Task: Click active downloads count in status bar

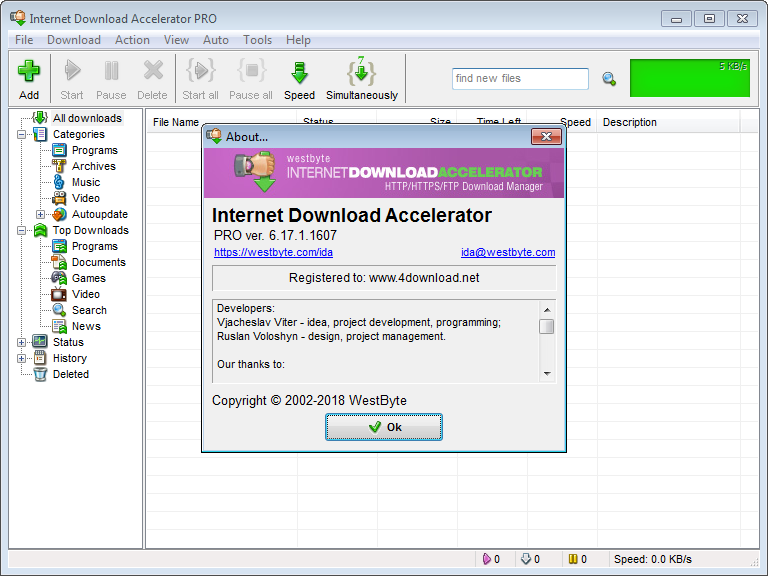Action: (x=491, y=559)
